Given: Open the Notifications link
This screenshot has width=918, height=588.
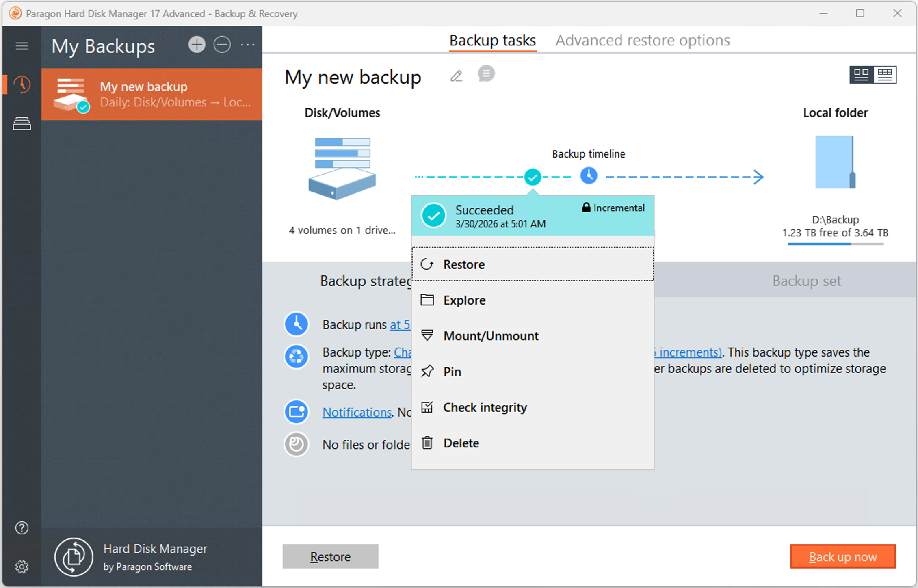Looking at the screenshot, I should click(x=357, y=412).
